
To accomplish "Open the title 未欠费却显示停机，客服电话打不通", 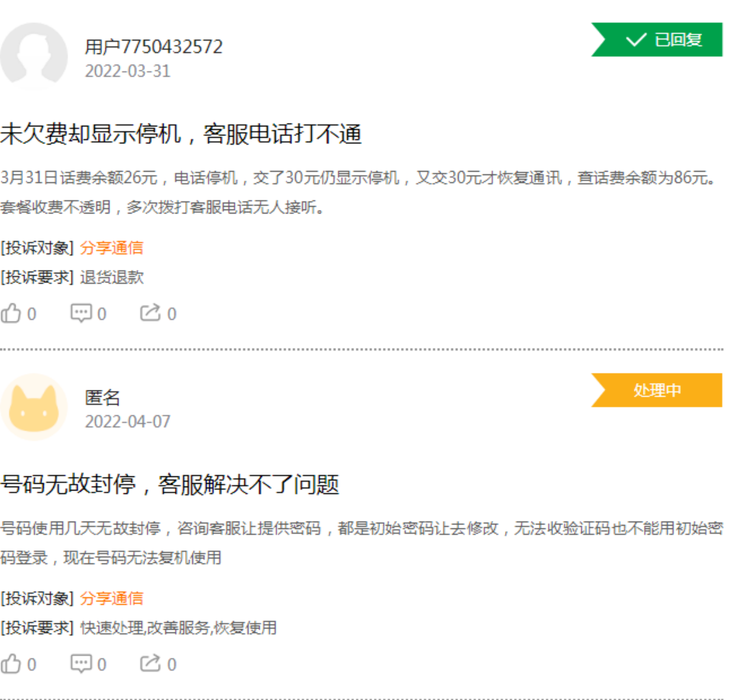I will click(x=181, y=134).
